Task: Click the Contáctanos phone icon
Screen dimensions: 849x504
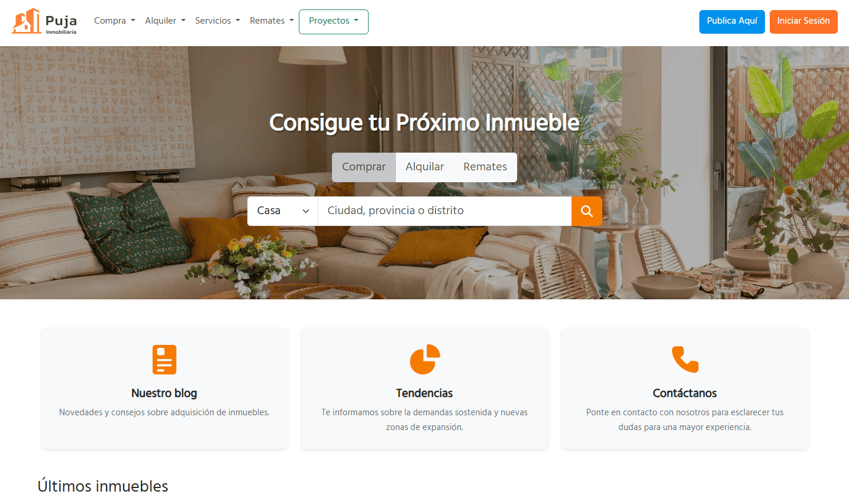Action: point(685,359)
